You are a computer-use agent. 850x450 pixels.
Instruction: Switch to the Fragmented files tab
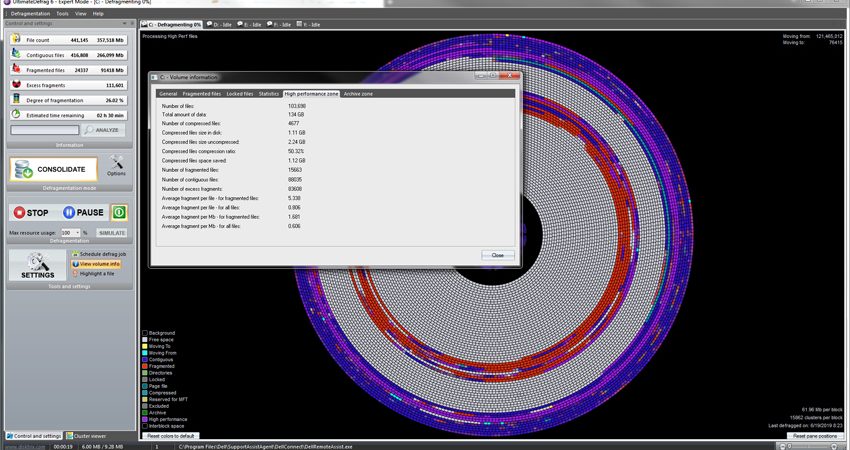(x=202, y=94)
